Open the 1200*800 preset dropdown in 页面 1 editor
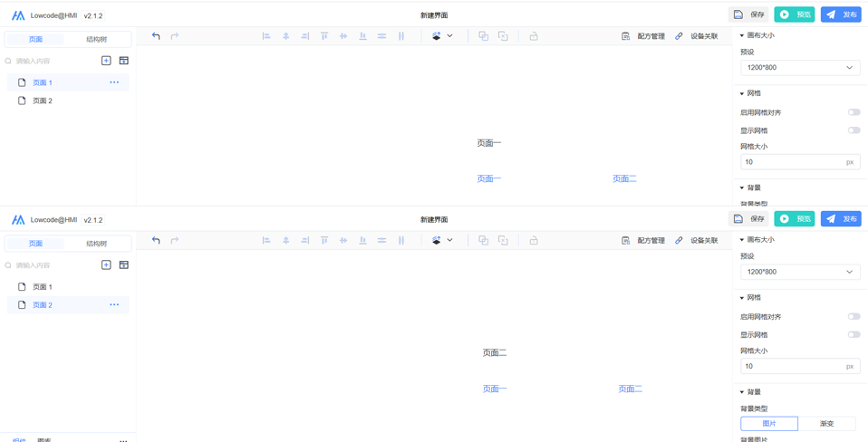Image resolution: width=868 pixels, height=442 pixels. click(x=799, y=68)
